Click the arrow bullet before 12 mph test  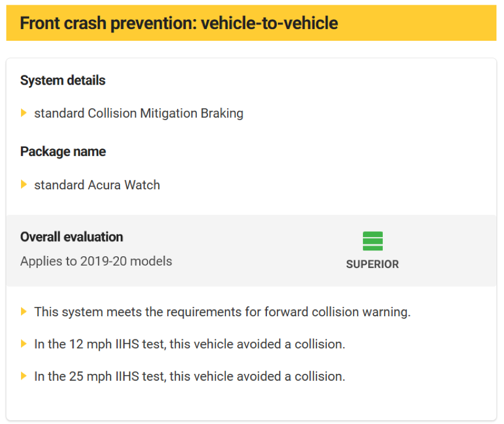(23, 344)
